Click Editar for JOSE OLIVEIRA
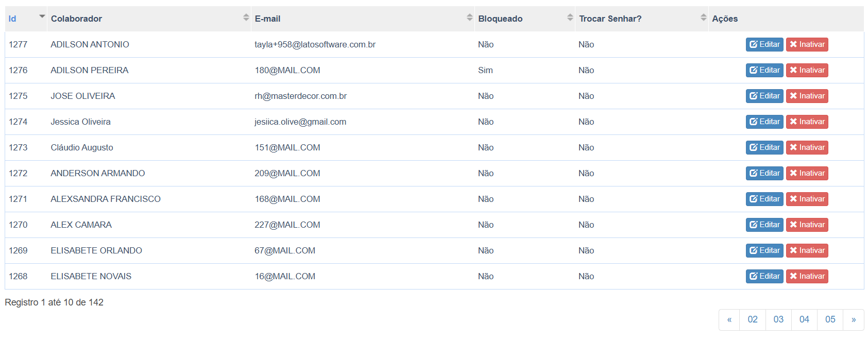The image size is (868, 340). (x=764, y=96)
